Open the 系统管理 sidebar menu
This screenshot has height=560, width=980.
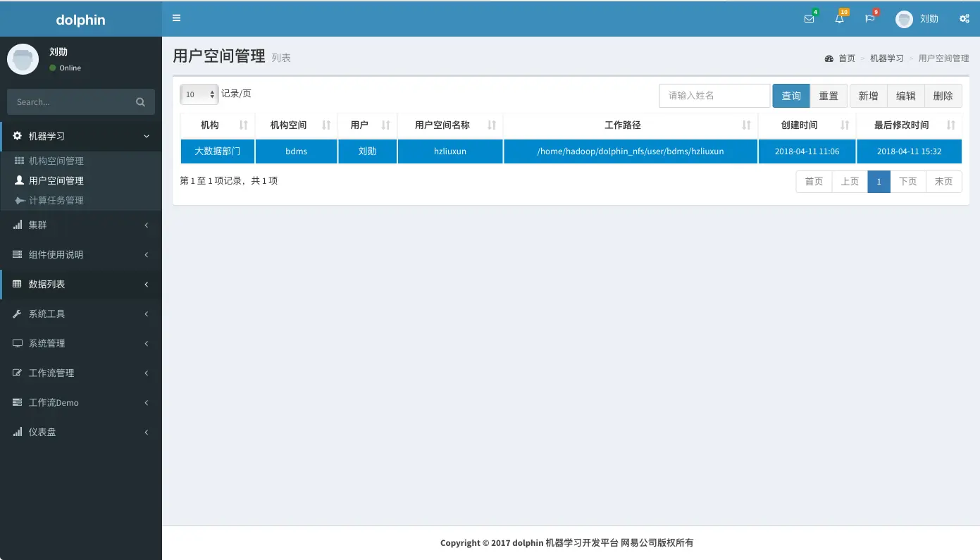pos(81,344)
